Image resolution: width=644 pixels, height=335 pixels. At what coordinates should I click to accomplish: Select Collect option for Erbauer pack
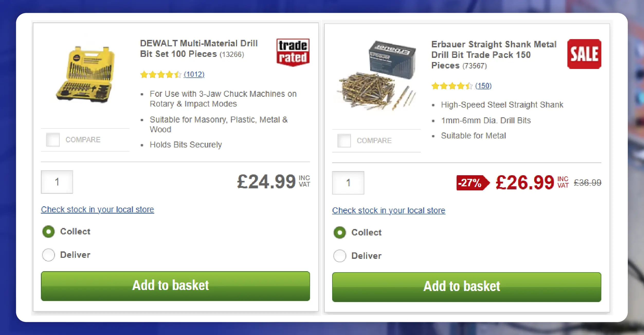click(340, 232)
